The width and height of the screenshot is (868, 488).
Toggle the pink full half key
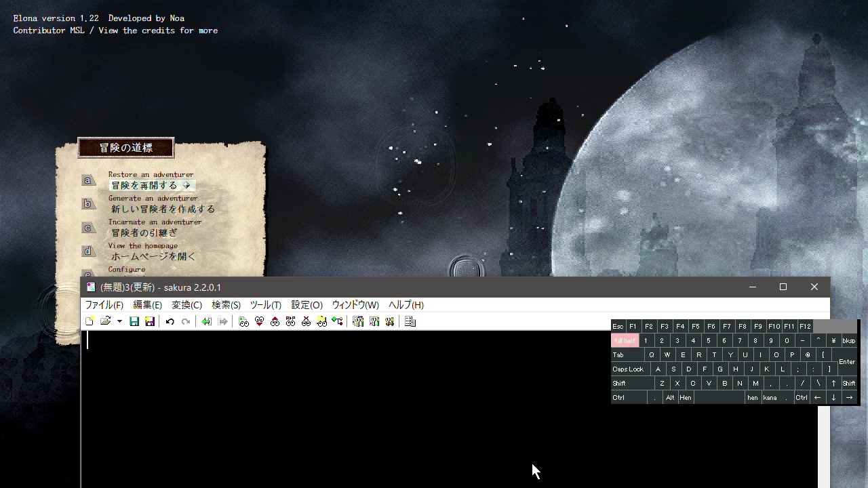[625, 341]
